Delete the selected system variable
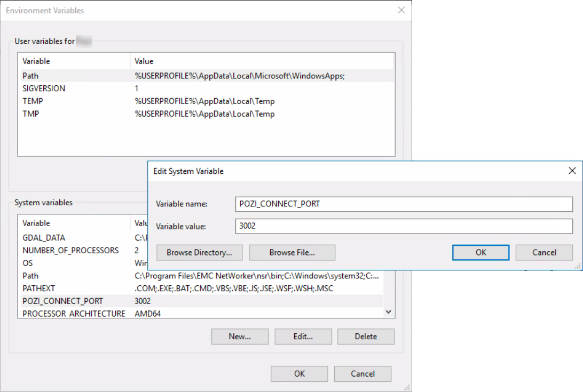The width and height of the screenshot is (583, 392). click(366, 336)
